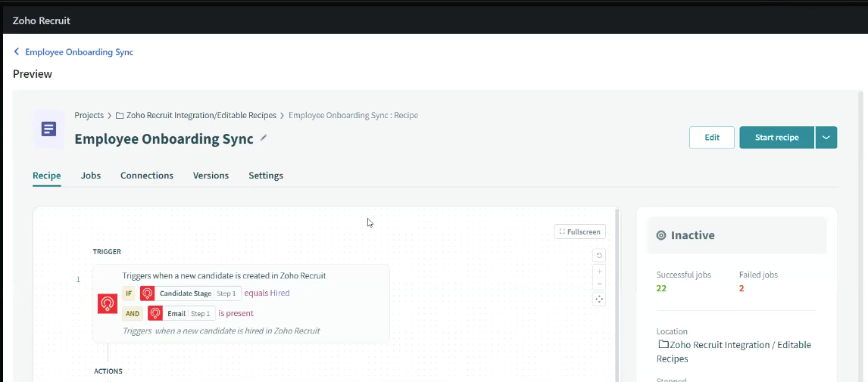Viewport: 868px width, 382px height.
Task: Zoom in on the canvas with plus
Action: [x=599, y=272]
